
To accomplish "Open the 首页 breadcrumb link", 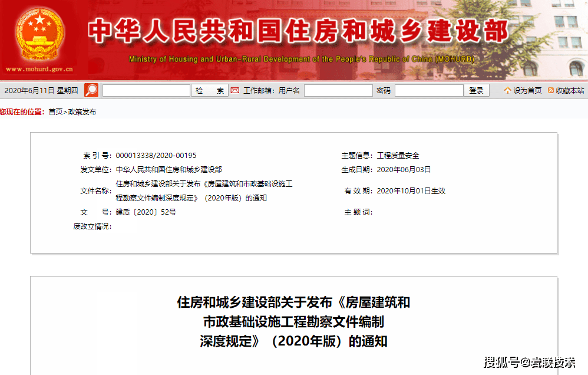I will coord(55,112).
